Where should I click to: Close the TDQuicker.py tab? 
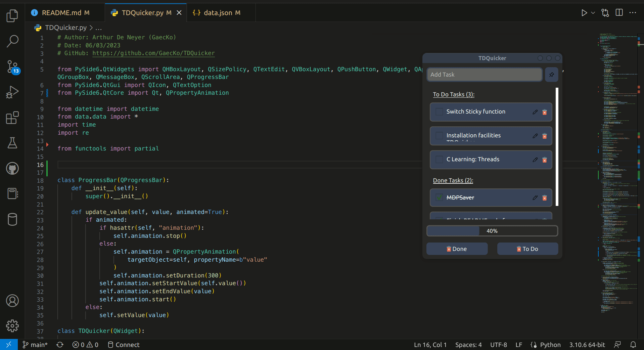pos(179,13)
